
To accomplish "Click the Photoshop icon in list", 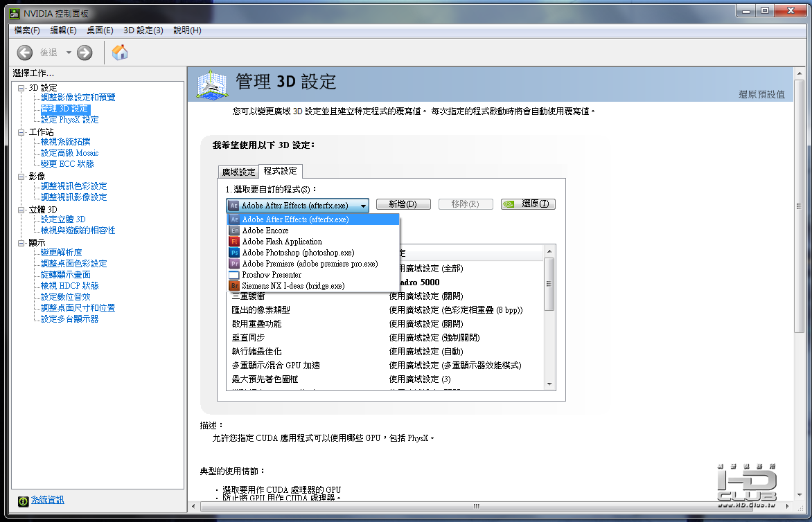I will pos(235,253).
